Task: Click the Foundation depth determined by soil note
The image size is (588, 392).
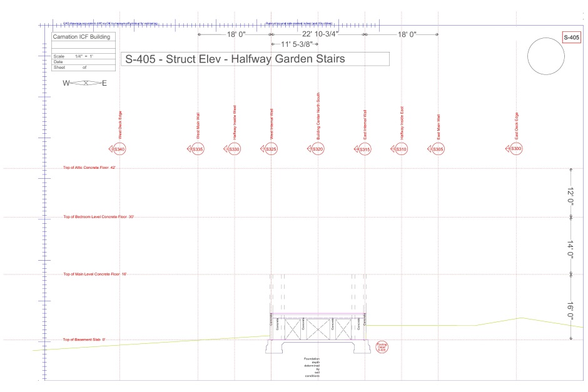Action: pyautogui.click(x=312, y=367)
